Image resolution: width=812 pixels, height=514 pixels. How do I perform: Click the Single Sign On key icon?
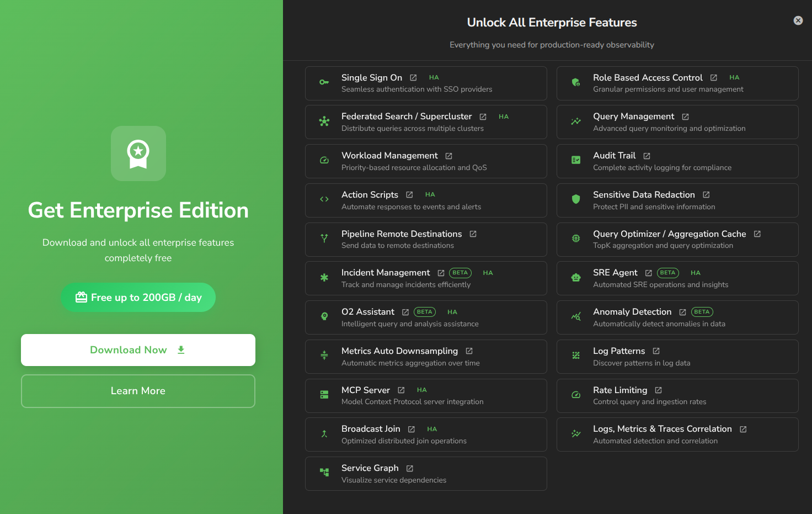324,82
